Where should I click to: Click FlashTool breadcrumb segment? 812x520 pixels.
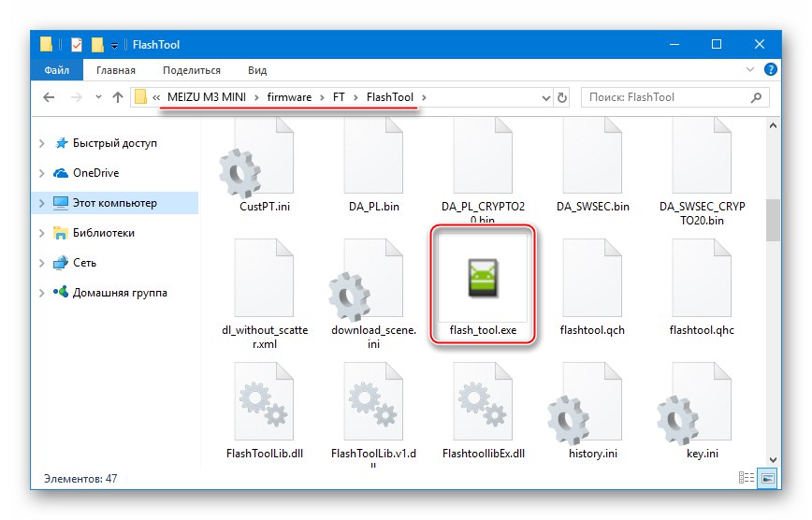[x=390, y=97]
